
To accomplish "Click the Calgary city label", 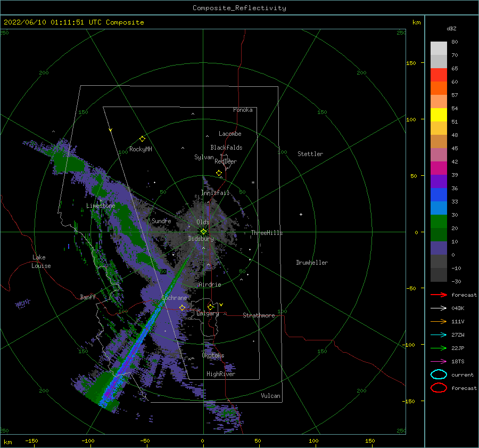I will pos(208,313).
